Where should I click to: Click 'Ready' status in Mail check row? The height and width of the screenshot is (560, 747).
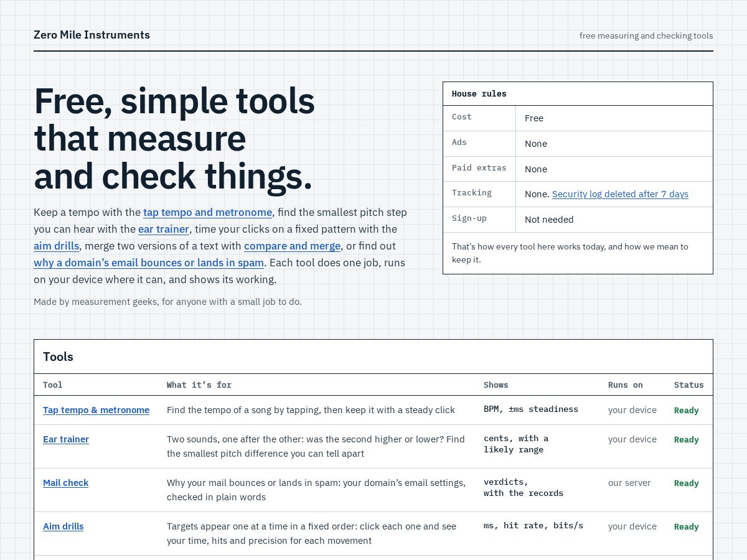[x=687, y=483]
